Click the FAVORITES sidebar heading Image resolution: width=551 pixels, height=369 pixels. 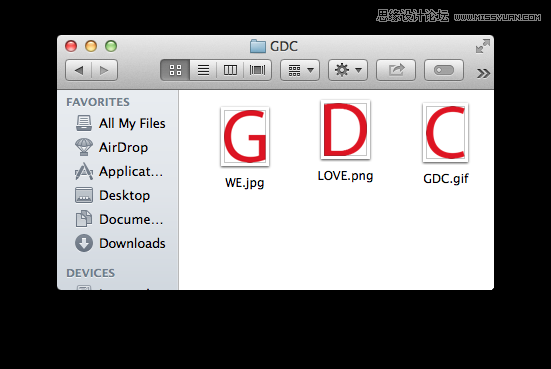pyautogui.click(x=98, y=102)
